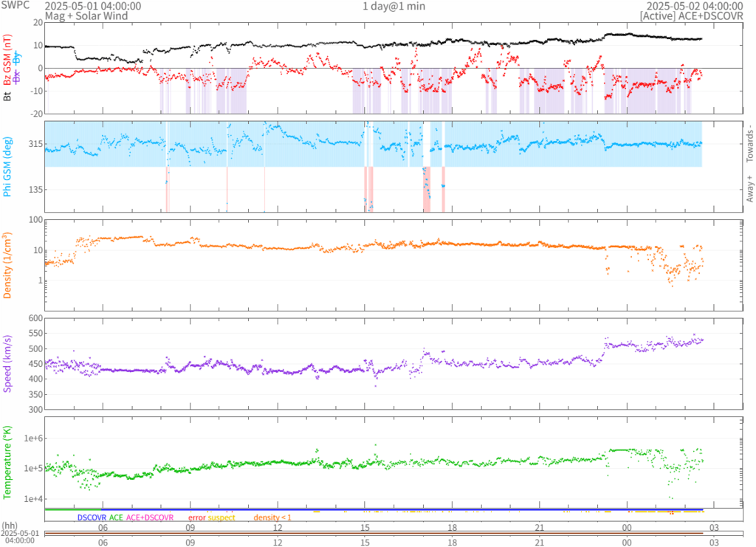Click the magenta ACE+DSCOVR legend entry
This screenshot has height=547, width=756.
pyautogui.click(x=150, y=517)
